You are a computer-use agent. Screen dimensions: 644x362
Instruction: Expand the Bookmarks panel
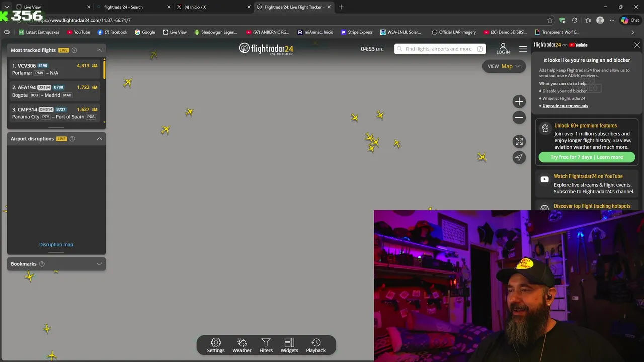[x=99, y=264]
